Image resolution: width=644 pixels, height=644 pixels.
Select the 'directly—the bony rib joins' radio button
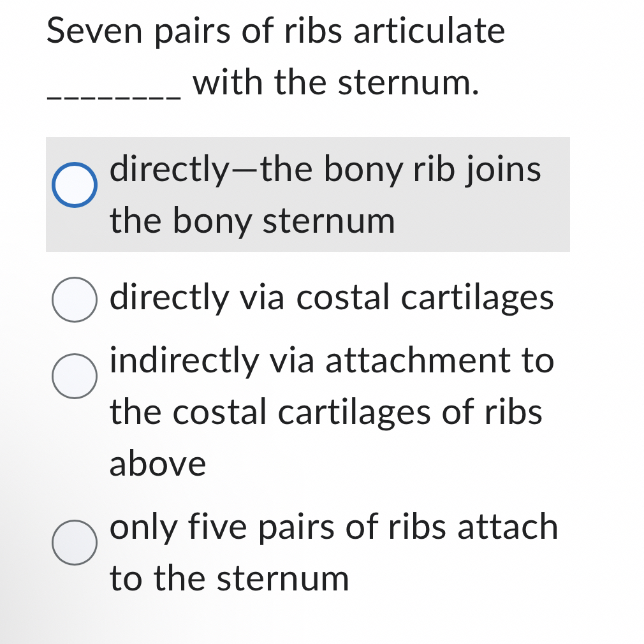pyautogui.click(x=75, y=185)
